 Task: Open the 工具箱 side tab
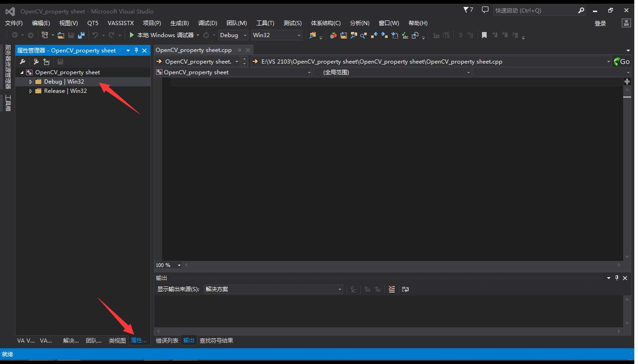click(x=7, y=103)
